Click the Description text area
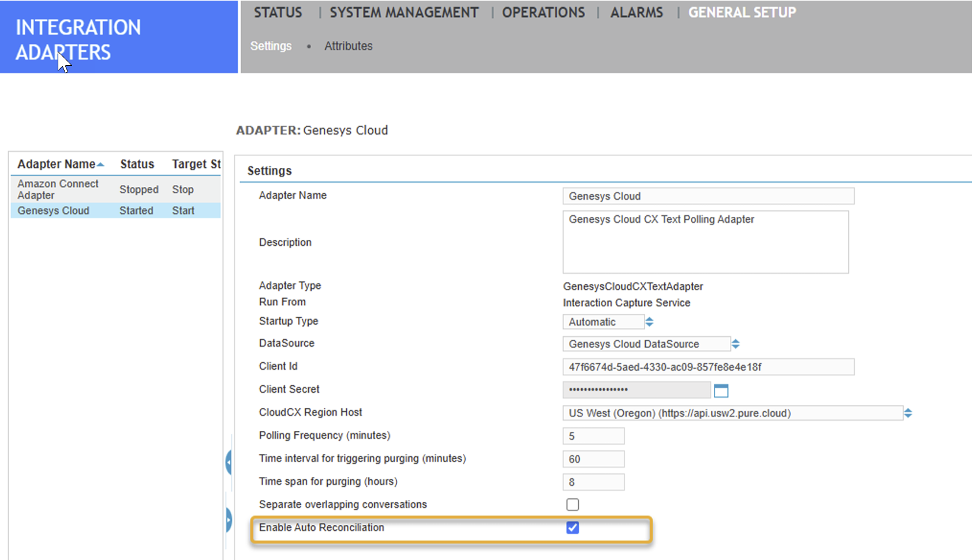Viewport: 973px width, 560px height. pos(705,242)
